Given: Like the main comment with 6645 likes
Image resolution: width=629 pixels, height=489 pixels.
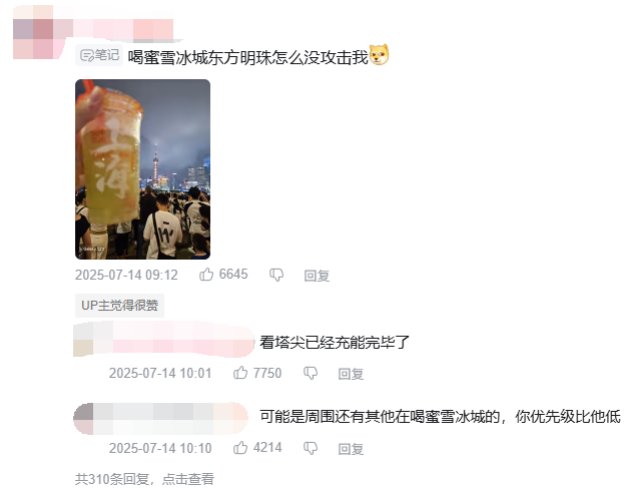Looking at the screenshot, I should pos(206,275).
